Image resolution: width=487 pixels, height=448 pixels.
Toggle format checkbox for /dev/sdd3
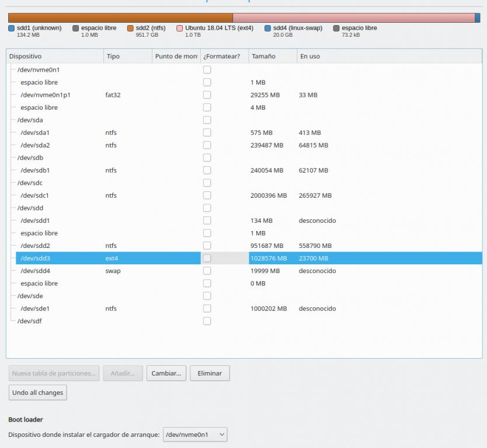(x=207, y=258)
